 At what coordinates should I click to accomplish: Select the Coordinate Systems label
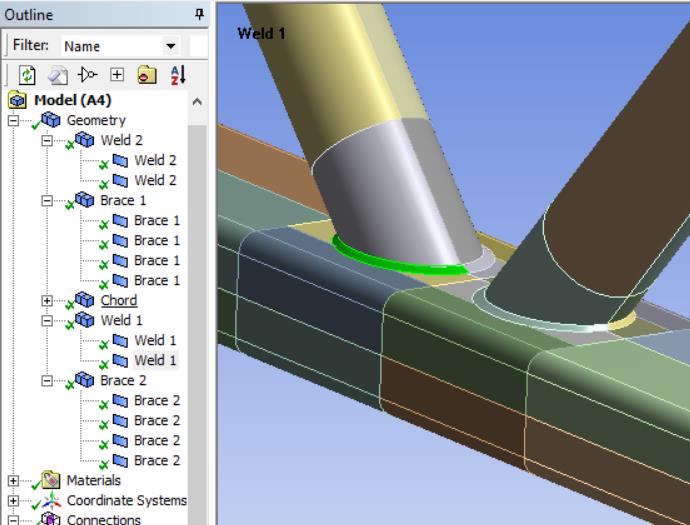[x=127, y=500]
